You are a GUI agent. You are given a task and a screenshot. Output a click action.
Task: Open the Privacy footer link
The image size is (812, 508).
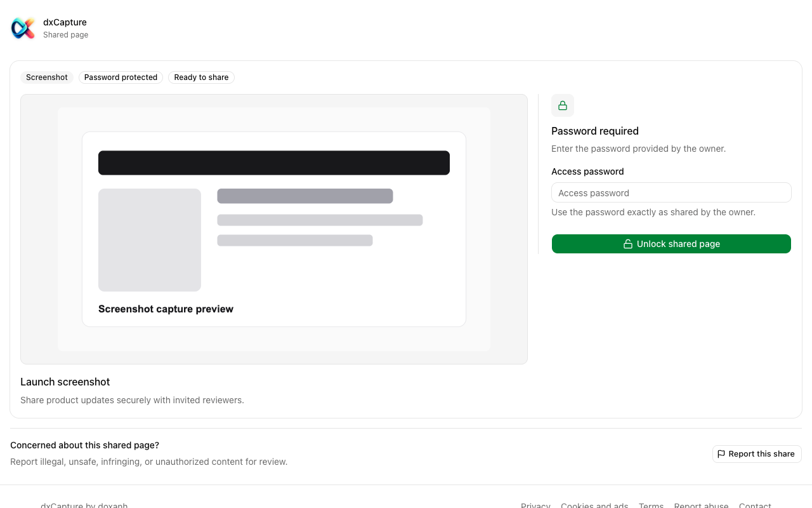tap(535, 505)
